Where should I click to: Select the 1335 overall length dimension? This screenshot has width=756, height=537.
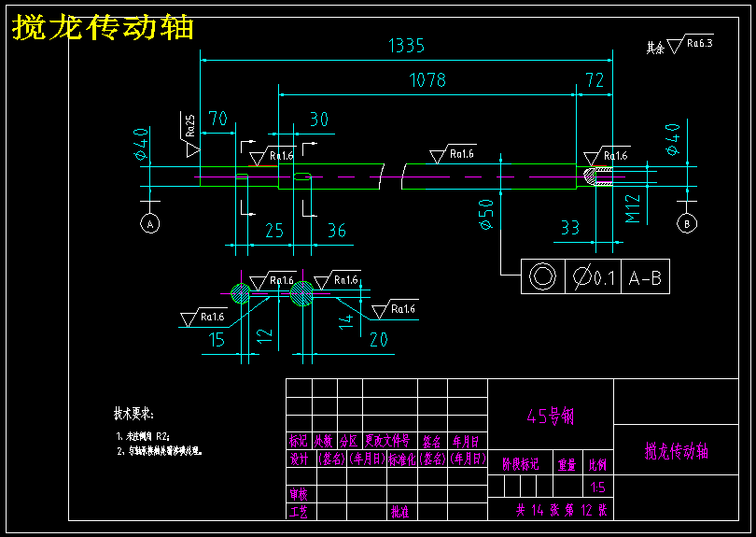point(406,46)
